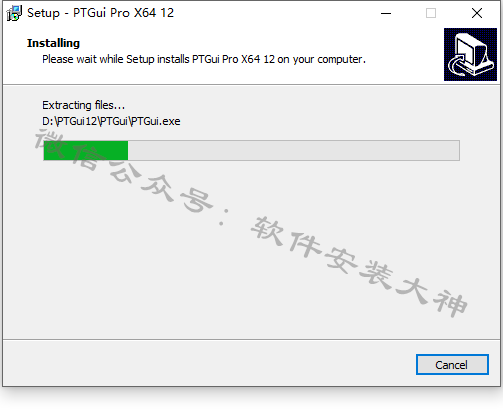Click the empty footer area left of Cancel
The width and height of the screenshot is (503, 416).
point(208,364)
